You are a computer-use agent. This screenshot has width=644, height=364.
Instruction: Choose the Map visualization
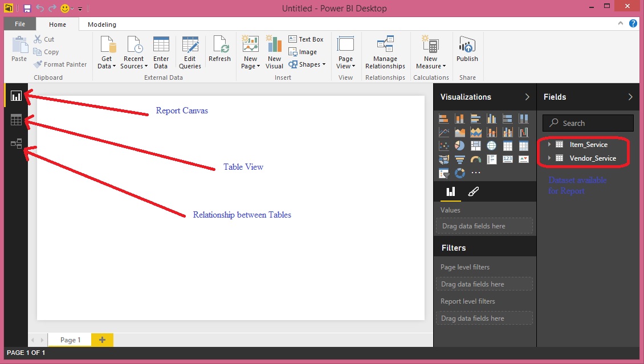[x=492, y=145]
